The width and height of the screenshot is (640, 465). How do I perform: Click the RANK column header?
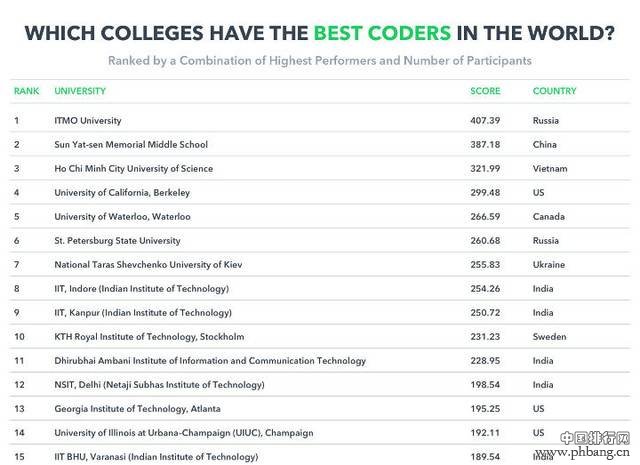point(27,91)
